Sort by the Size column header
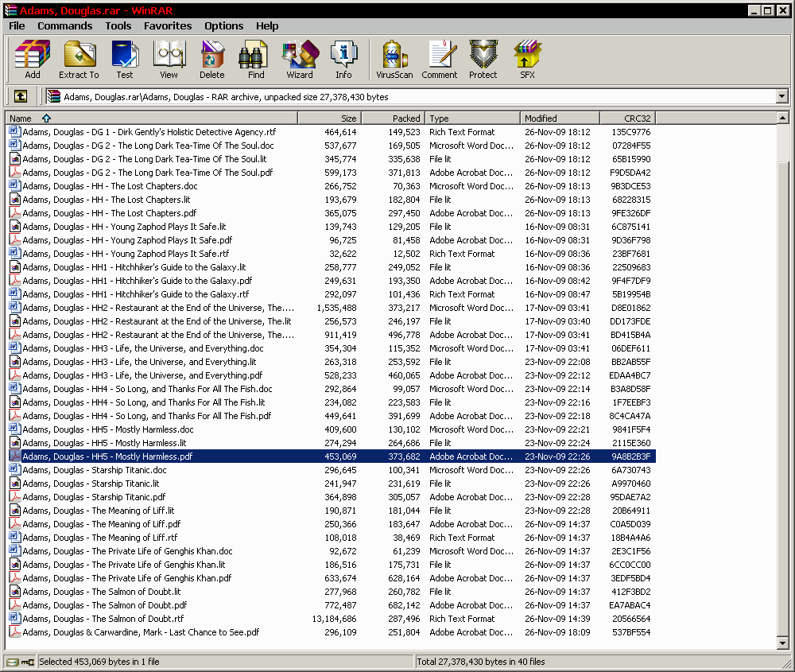The width and height of the screenshot is (795, 672). (x=329, y=118)
